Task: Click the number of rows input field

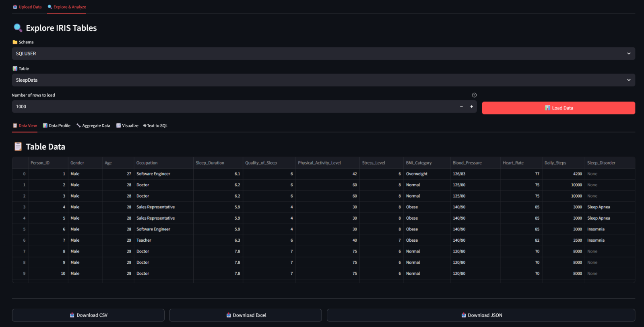Action: click(x=233, y=107)
